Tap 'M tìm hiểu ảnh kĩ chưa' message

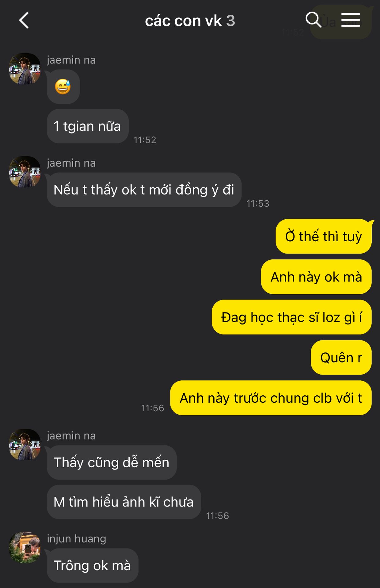[x=124, y=502]
